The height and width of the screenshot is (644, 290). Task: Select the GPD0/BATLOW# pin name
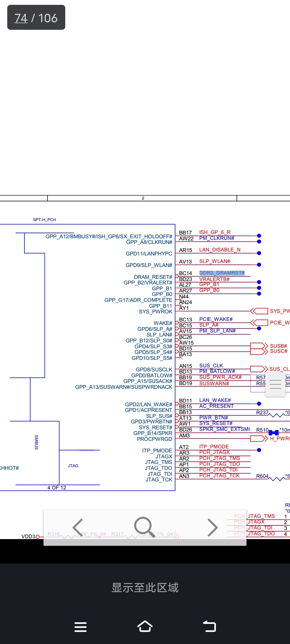(152, 375)
